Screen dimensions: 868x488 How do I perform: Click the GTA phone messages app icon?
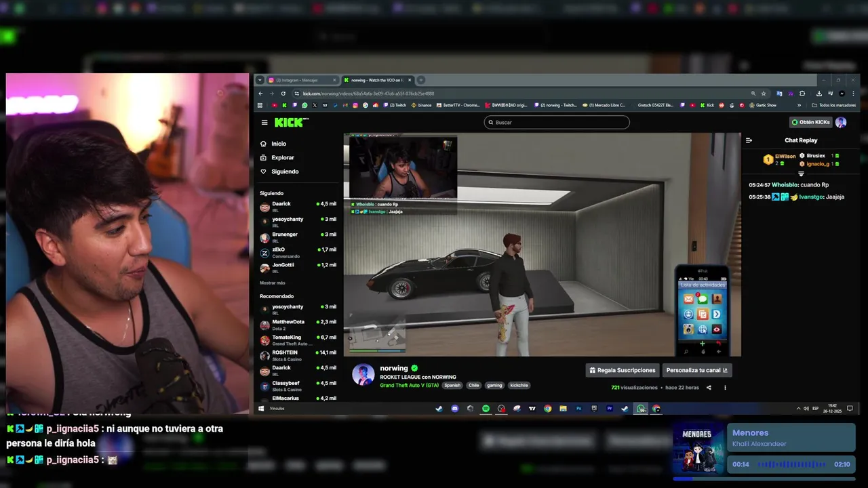coord(703,299)
